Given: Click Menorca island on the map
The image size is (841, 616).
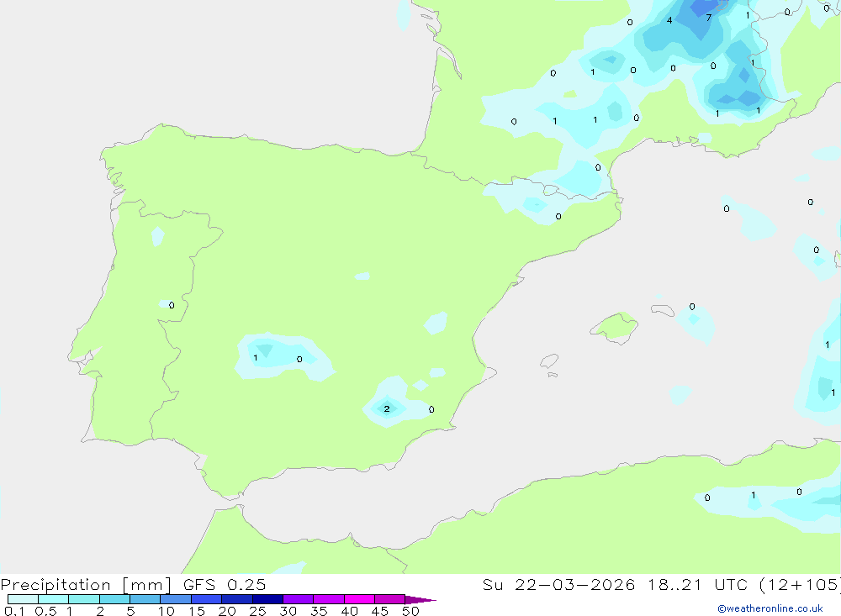Looking at the screenshot, I should 663,310.
